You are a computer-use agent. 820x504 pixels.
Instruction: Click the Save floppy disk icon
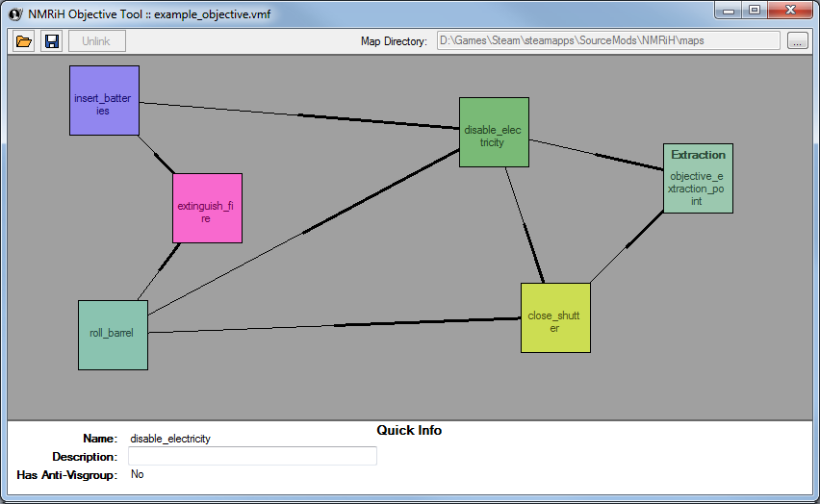point(52,41)
